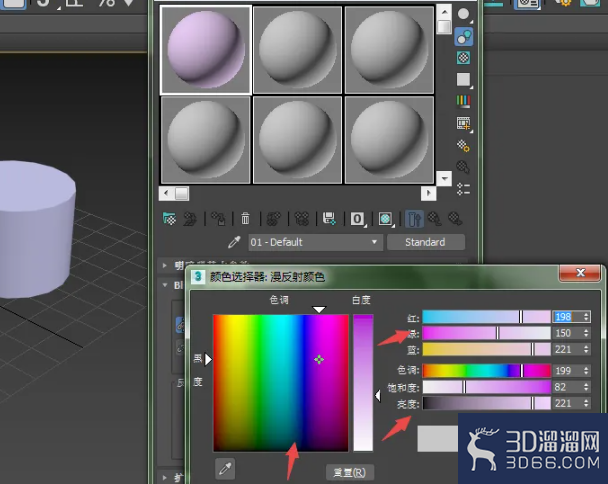608x484 pixels.
Task: Adjust the Blue channel slider
Action: pos(486,349)
